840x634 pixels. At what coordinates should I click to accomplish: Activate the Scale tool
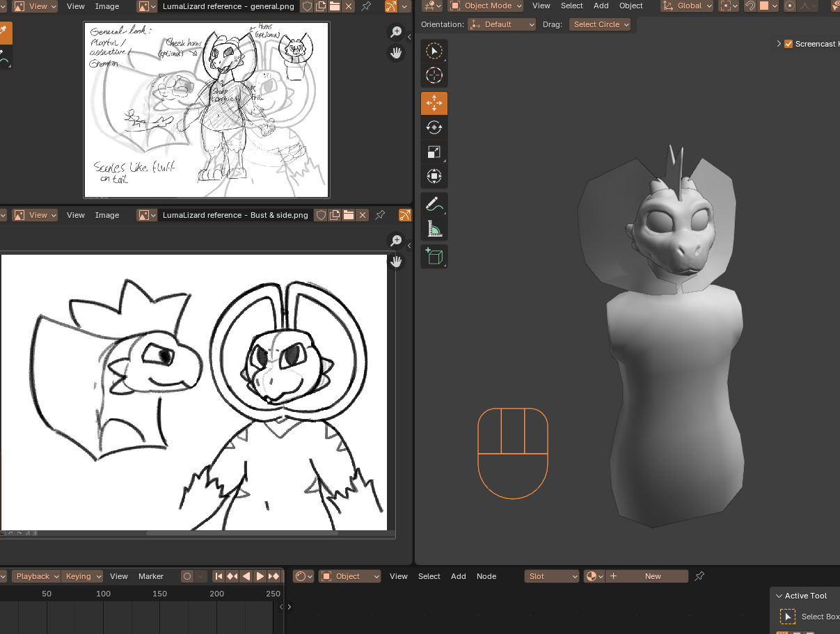pyautogui.click(x=434, y=152)
